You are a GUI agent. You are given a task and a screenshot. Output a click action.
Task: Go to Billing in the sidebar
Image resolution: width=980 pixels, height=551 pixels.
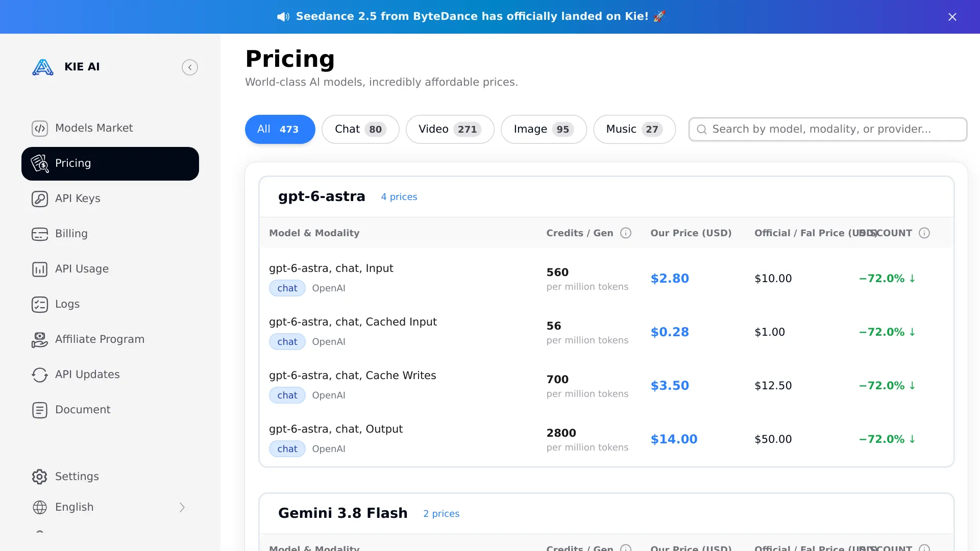(x=110, y=234)
